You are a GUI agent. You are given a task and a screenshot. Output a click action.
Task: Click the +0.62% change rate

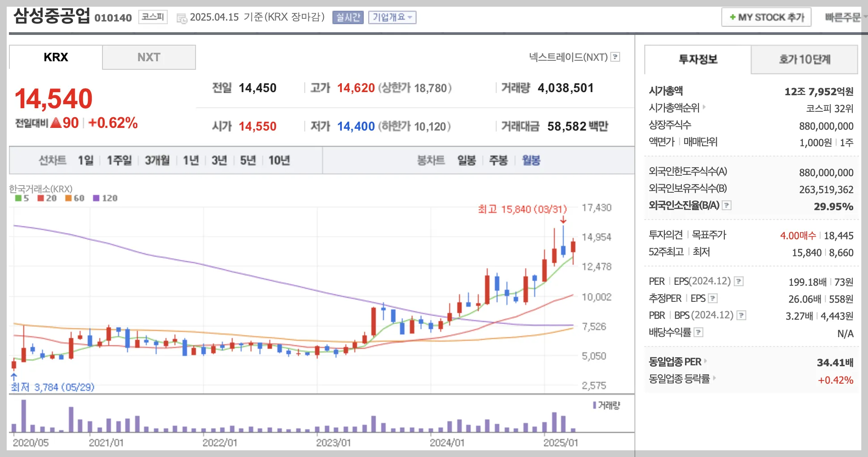pos(113,123)
